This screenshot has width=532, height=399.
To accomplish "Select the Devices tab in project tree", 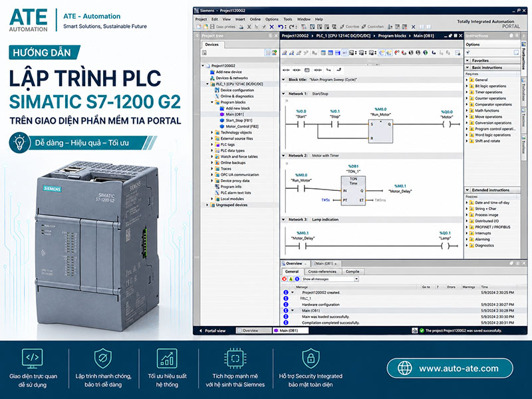I will pos(211,45).
